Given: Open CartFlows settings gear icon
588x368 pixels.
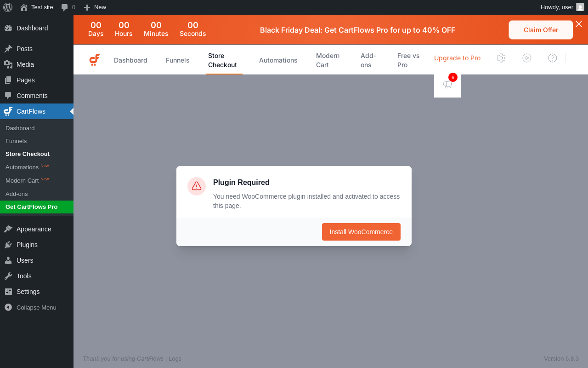Looking at the screenshot, I should point(501,58).
